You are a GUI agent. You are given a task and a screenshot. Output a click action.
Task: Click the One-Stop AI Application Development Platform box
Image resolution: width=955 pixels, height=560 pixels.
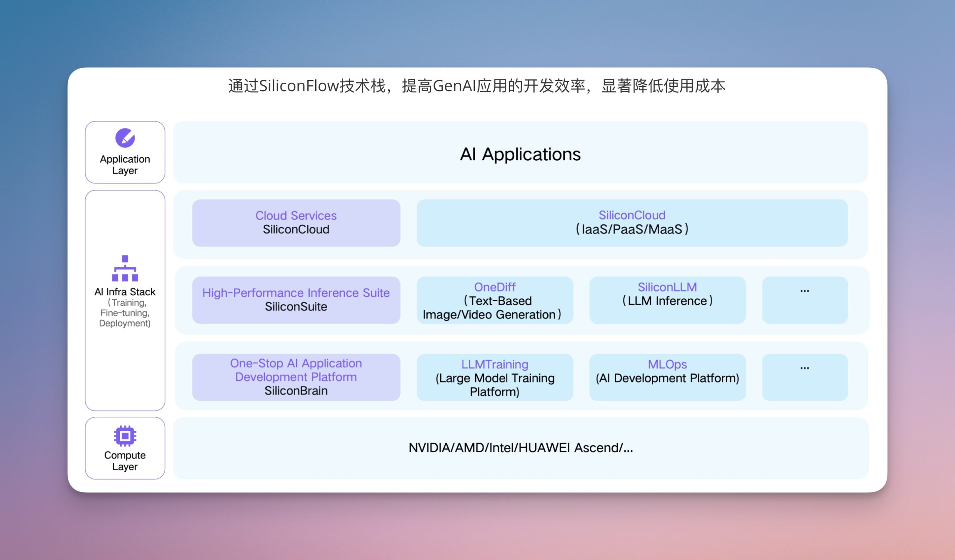[x=296, y=378]
